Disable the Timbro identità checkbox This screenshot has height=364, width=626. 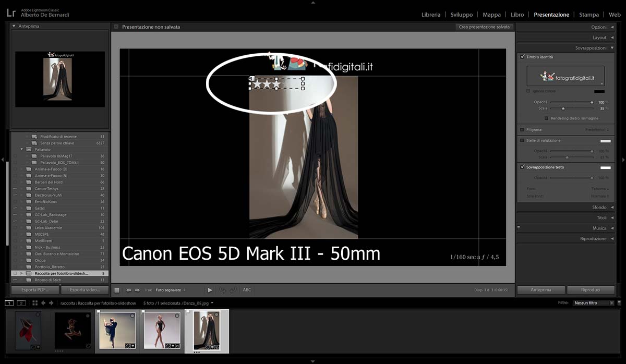tap(522, 57)
